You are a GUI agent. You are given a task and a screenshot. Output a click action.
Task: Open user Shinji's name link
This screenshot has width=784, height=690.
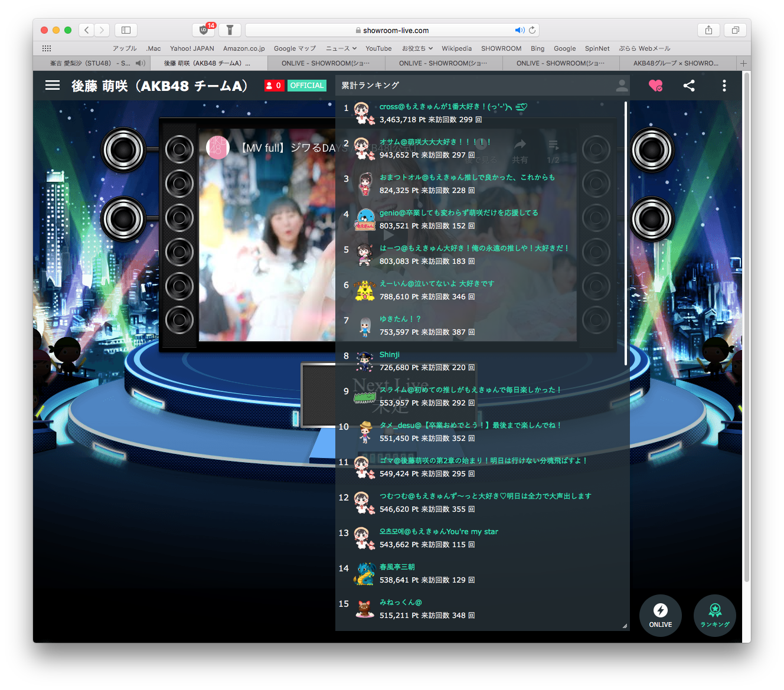(x=390, y=355)
